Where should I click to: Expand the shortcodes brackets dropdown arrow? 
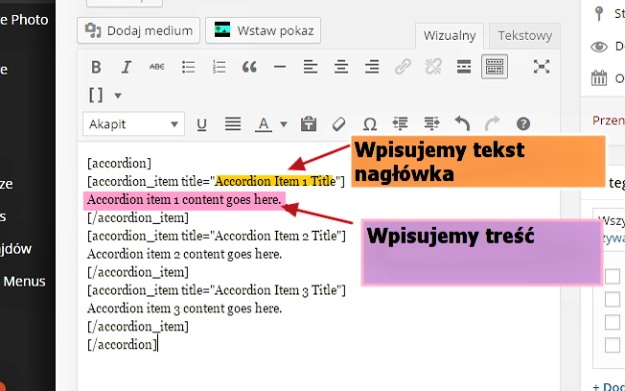pos(118,96)
